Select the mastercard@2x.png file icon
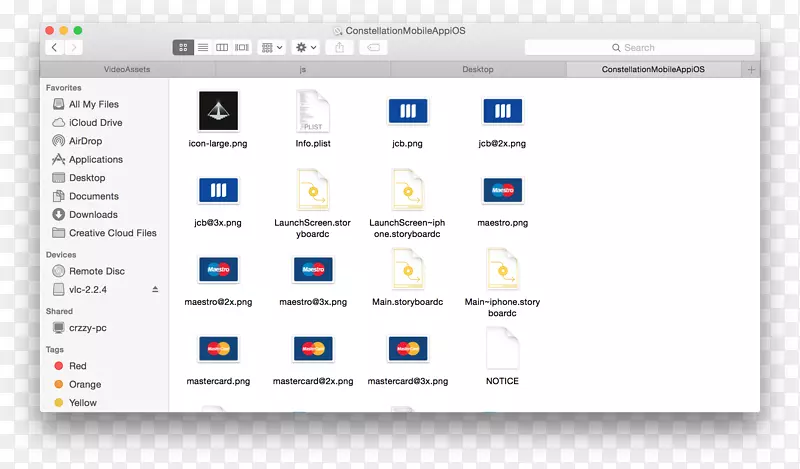Viewport: 800px width, 469px height. [313, 349]
